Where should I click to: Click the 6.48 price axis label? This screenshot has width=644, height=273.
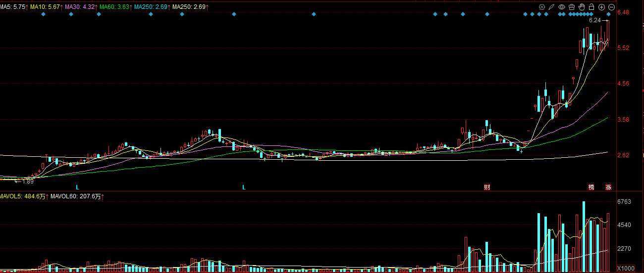coord(623,12)
